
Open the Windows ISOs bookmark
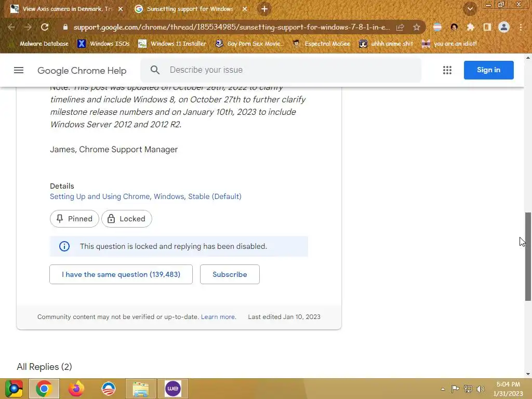click(x=103, y=44)
